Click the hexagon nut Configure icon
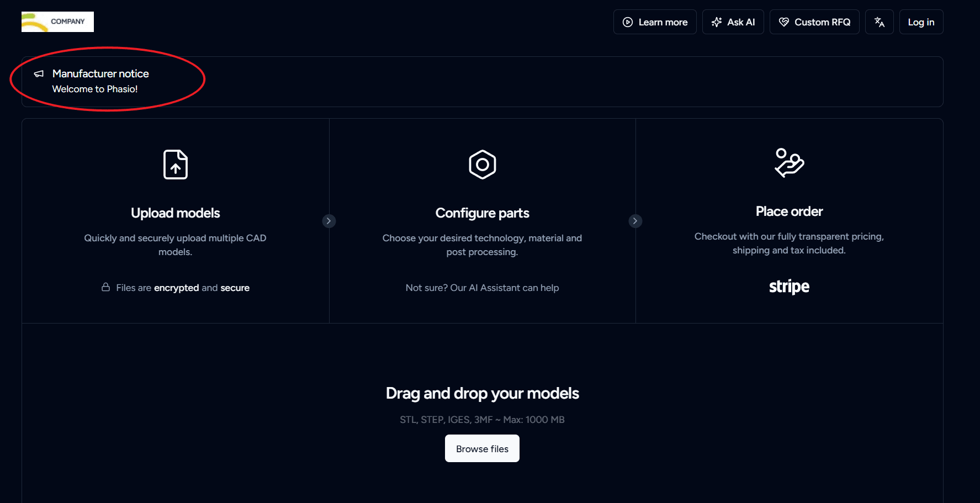This screenshot has width=980, height=503. [x=483, y=165]
